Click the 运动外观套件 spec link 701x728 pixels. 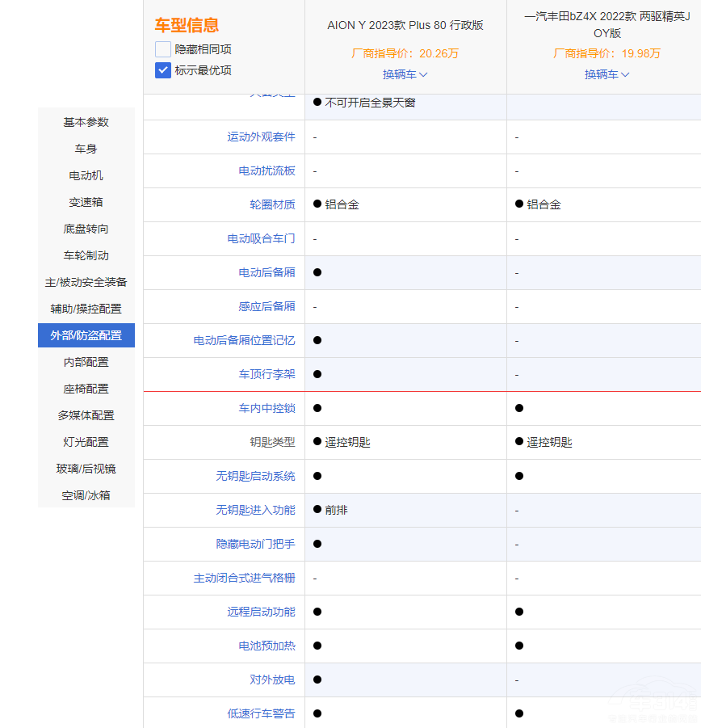262,137
